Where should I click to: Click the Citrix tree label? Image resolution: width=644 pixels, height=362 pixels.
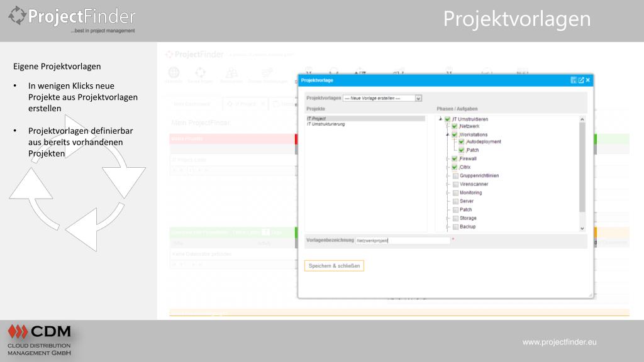(x=465, y=167)
